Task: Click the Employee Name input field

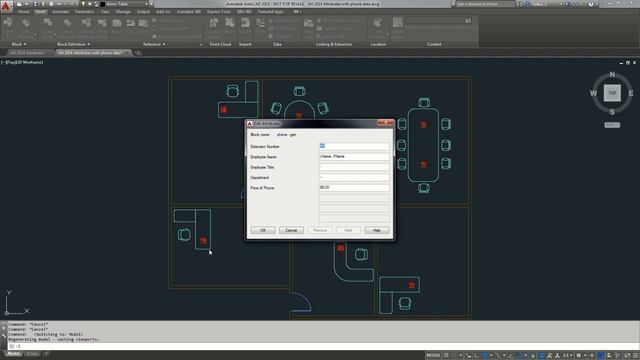Action: 354,156
